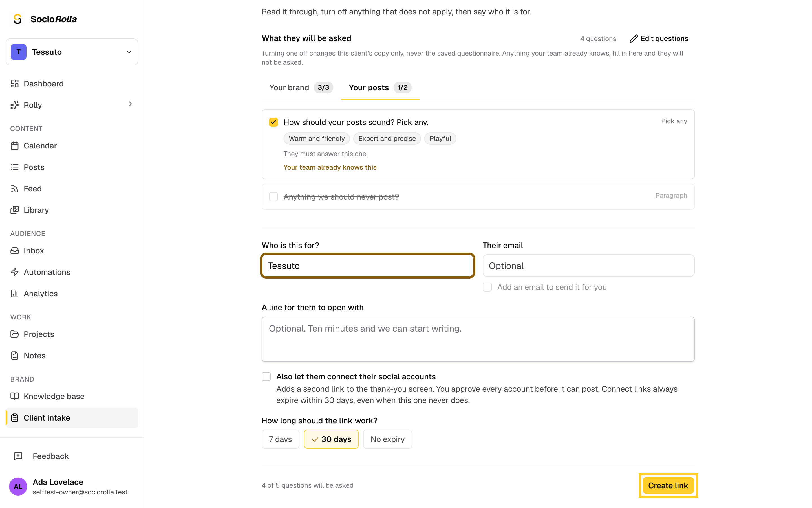Click the 'Paragraph' type label

(x=671, y=196)
